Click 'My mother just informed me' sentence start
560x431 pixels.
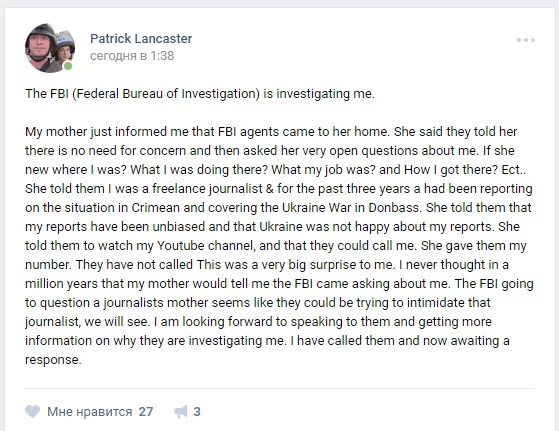pos(106,132)
